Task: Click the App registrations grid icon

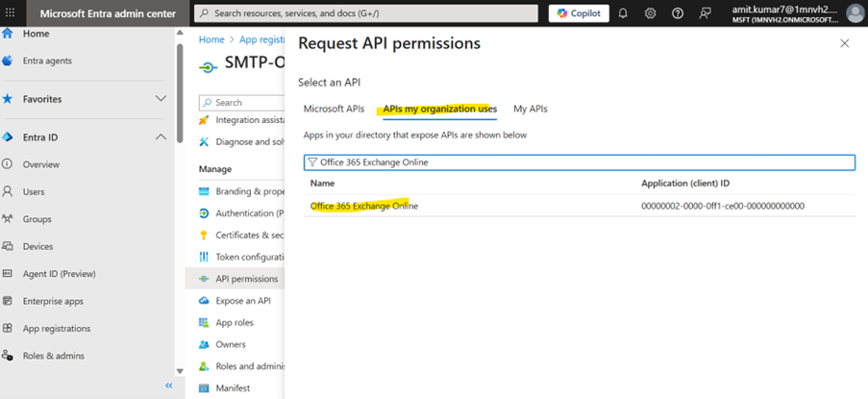Action: click(x=7, y=328)
